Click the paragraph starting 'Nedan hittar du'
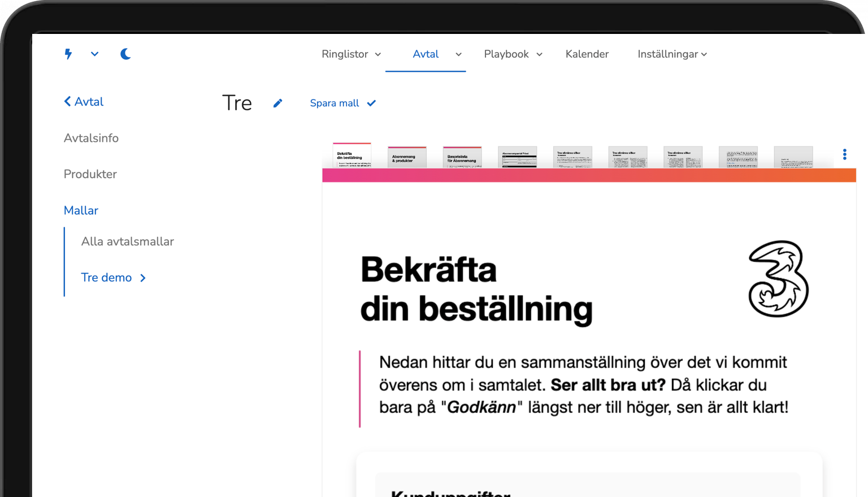This screenshot has height=497, width=868. [584, 384]
